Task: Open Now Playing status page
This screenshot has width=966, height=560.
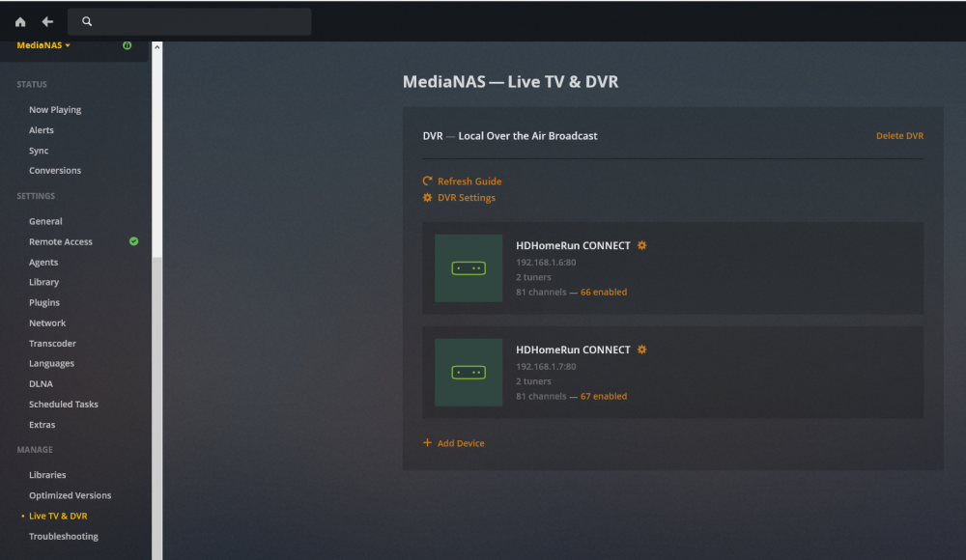Action: (x=55, y=110)
